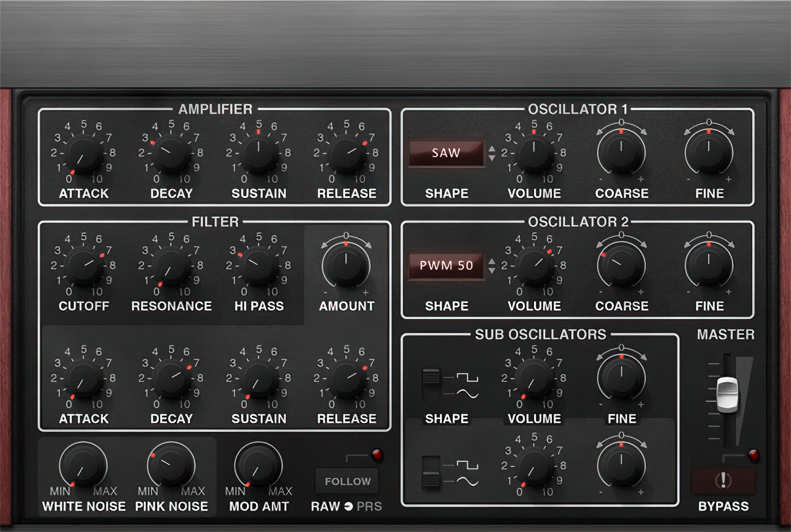Step Oscillator 1 shape with the arrows

click(492, 153)
